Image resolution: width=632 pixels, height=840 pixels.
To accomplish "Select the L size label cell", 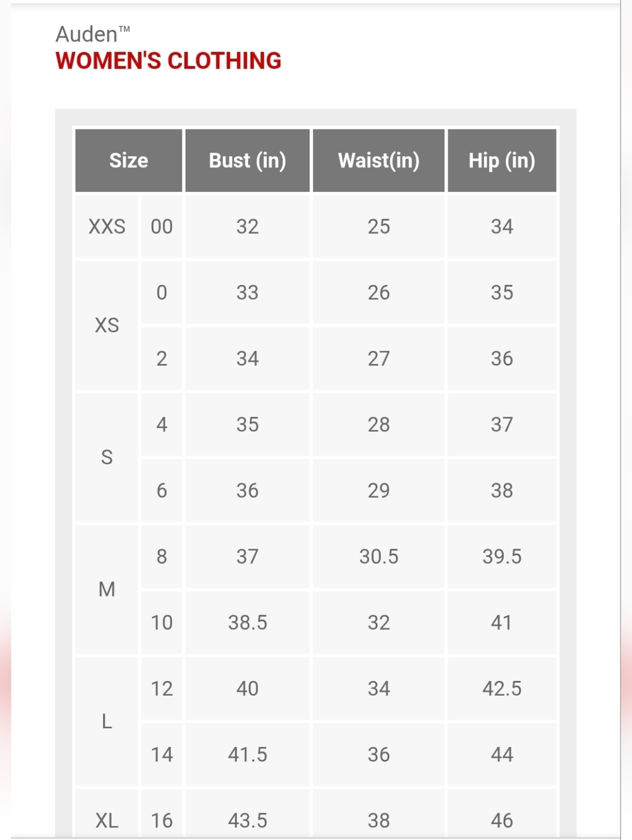I will (107, 721).
